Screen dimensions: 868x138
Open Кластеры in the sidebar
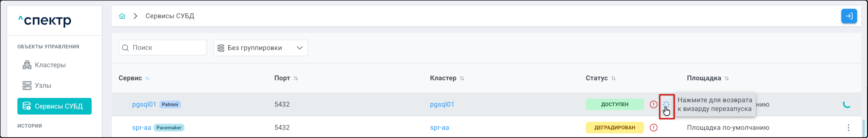point(50,65)
